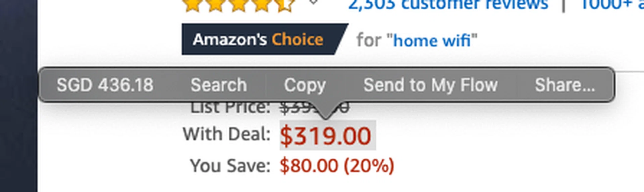The height and width of the screenshot is (192, 644).
Task: Click the highlighted $319.00 deal price
Action: (326, 136)
